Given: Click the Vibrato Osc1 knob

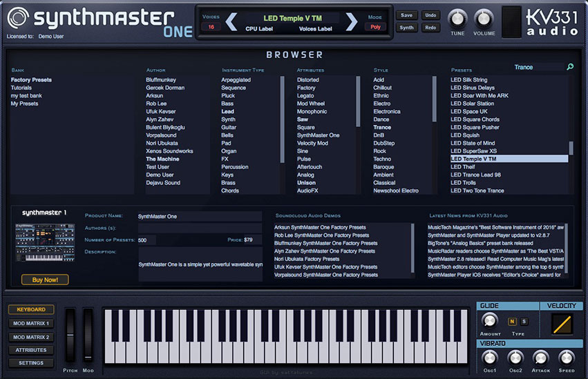Looking at the screenshot, I should 490,357.
